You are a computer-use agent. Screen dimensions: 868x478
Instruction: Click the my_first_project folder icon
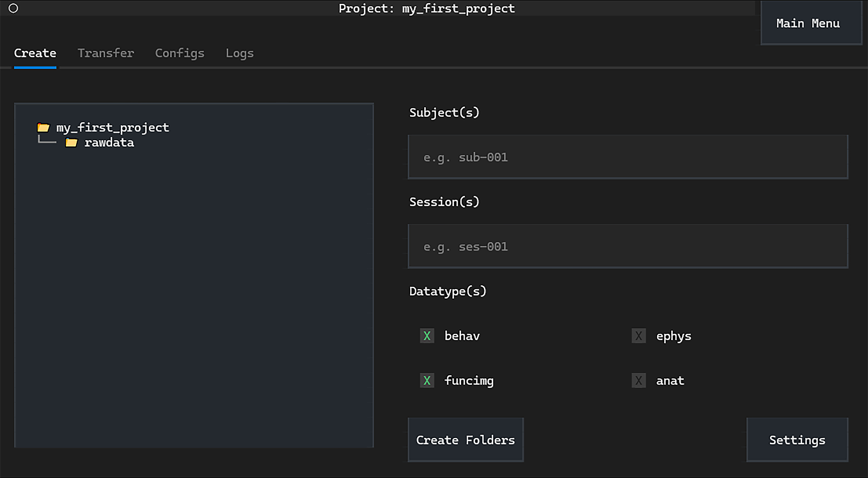[x=43, y=128]
